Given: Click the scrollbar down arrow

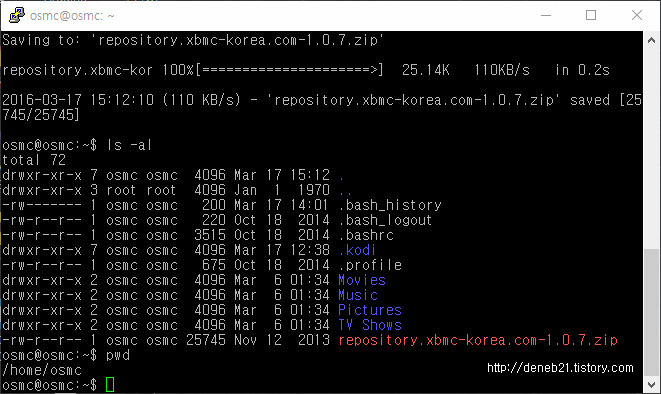Looking at the screenshot, I should pos(651,384).
